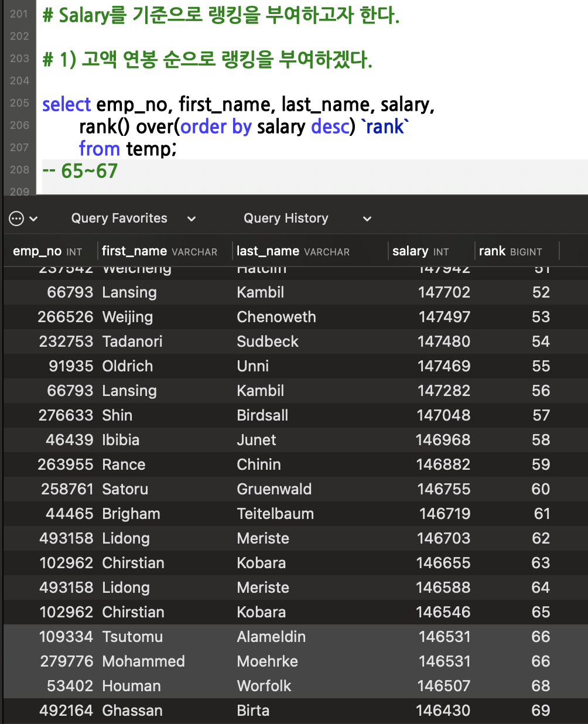Select the first_name cell 'Houman'

point(131,686)
